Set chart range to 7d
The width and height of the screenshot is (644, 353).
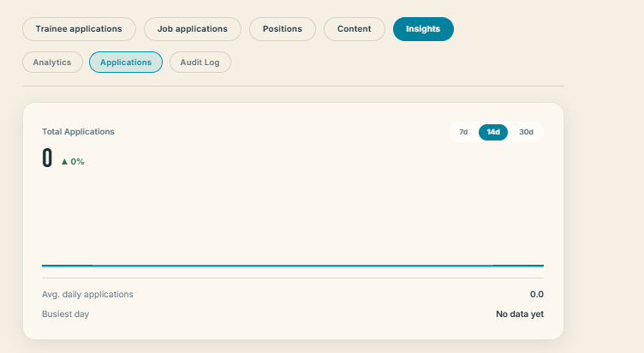[x=463, y=132]
